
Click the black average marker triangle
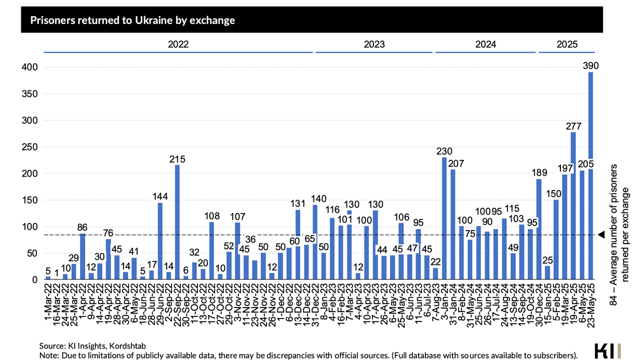(x=601, y=235)
